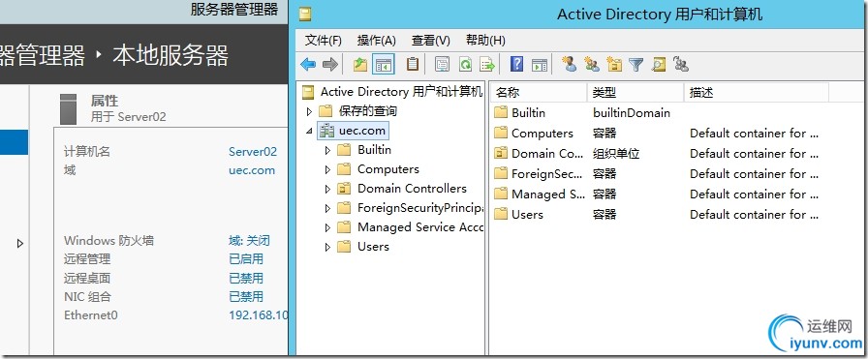
Task: Open the 查看(V) menu
Action: 431,41
